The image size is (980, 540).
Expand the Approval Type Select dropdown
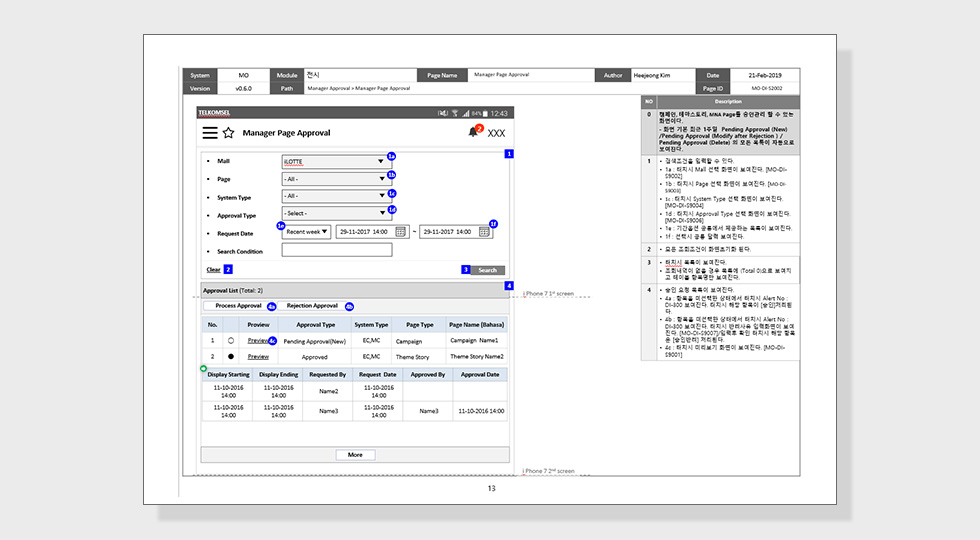coord(336,213)
